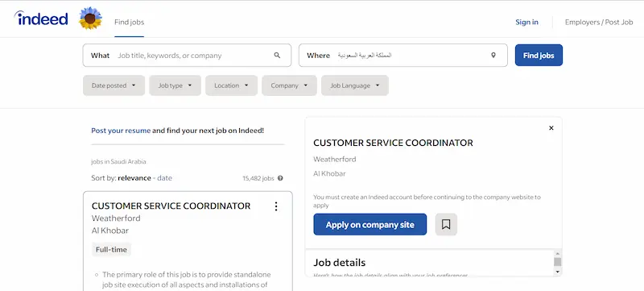Open the three-dot menu on the job card

coord(276,206)
